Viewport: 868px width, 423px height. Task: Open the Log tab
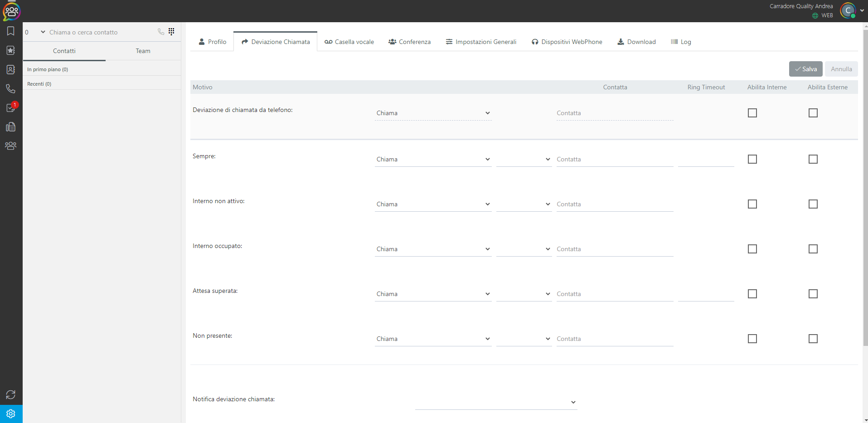681,42
